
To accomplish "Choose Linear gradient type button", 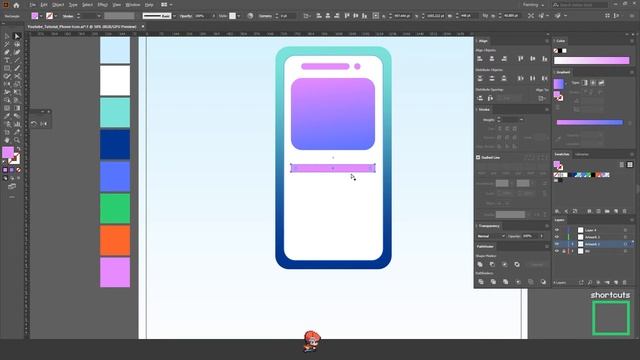I will tap(584, 83).
